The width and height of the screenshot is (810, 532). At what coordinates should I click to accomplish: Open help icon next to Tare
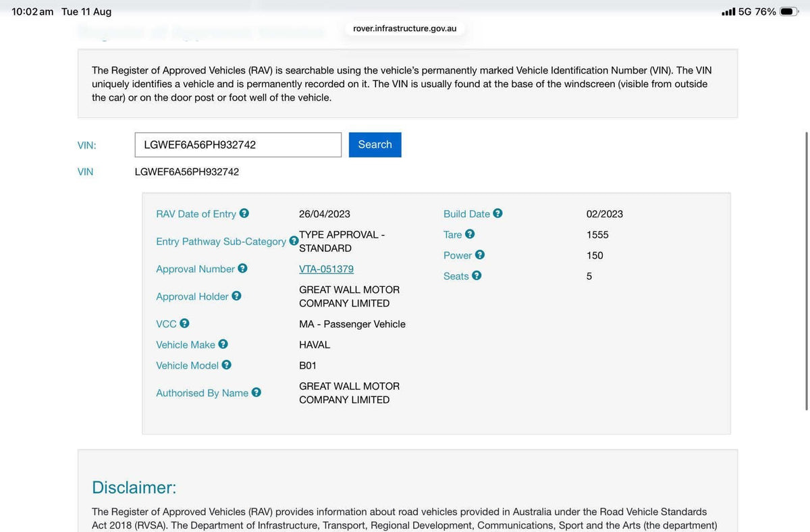(x=470, y=234)
